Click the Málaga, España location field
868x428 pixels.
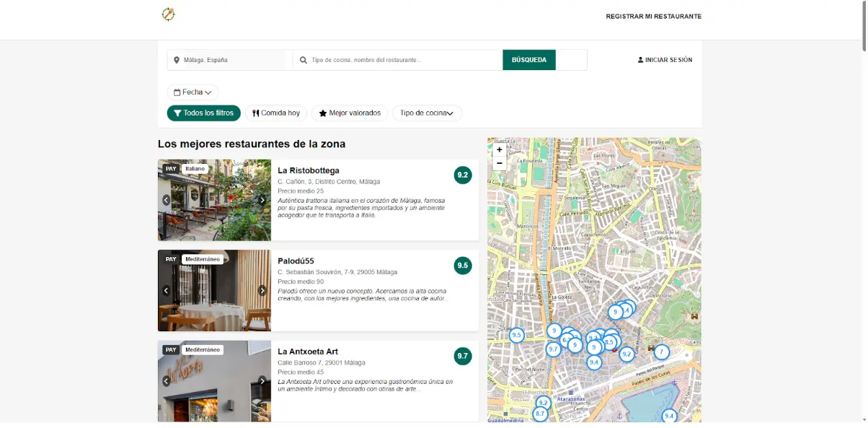tap(229, 60)
